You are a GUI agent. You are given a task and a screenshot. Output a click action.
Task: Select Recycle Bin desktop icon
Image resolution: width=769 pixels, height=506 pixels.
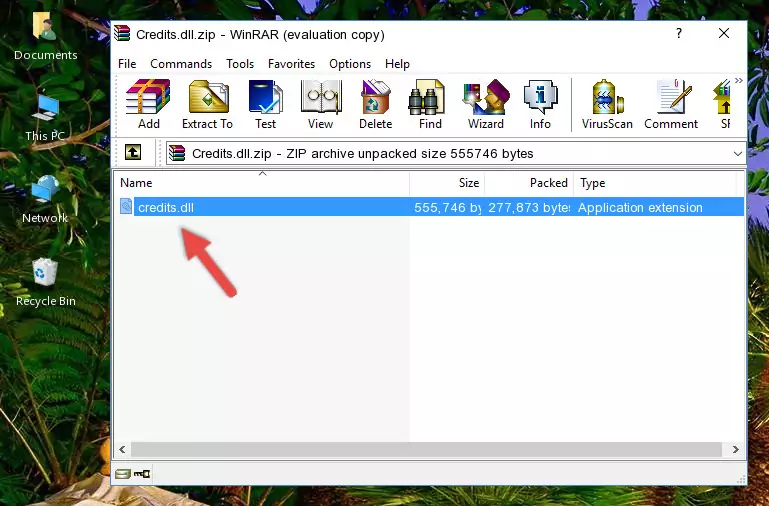pyautogui.click(x=46, y=282)
